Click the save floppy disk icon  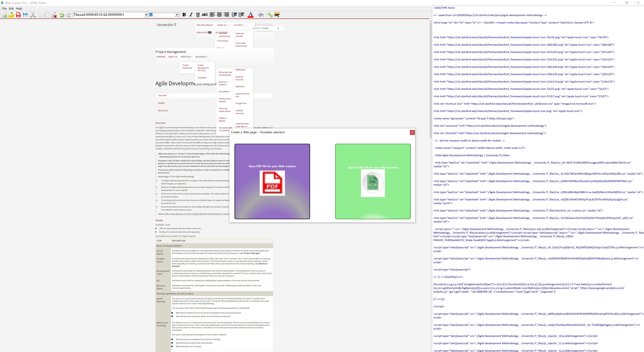click(x=25, y=15)
